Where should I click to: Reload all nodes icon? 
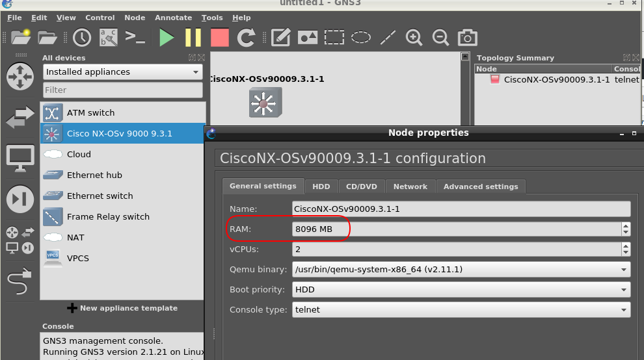(246, 37)
